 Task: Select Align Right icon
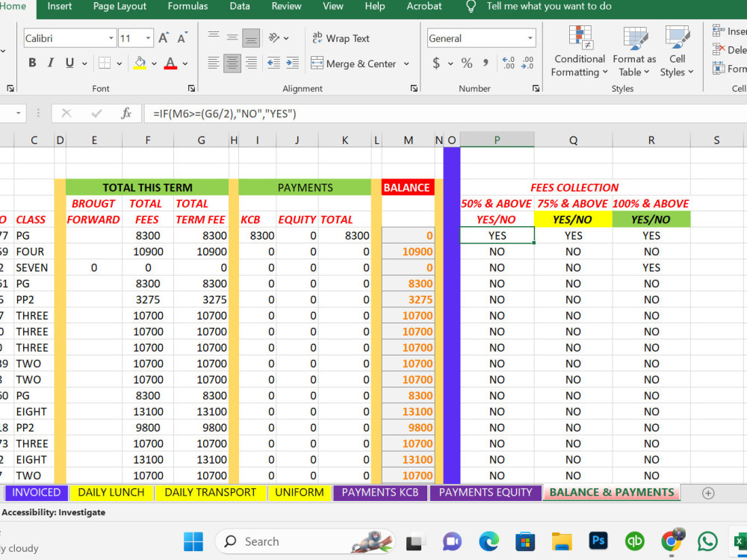250,63
